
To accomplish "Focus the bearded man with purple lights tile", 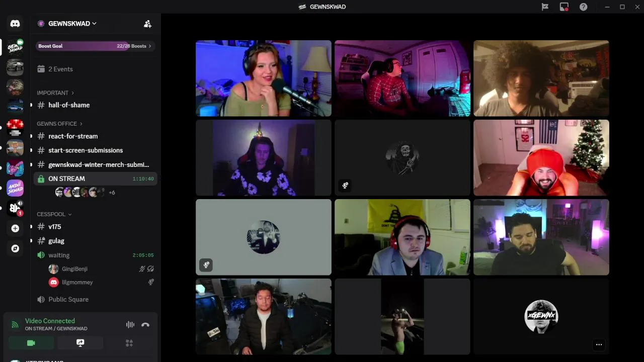I will [x=541, y=237].
